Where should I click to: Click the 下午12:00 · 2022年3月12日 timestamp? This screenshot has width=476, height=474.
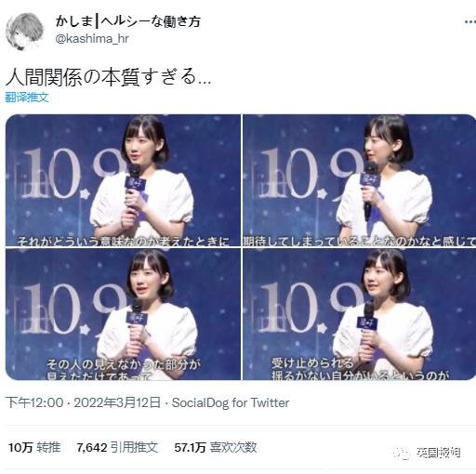click(84, 402)
